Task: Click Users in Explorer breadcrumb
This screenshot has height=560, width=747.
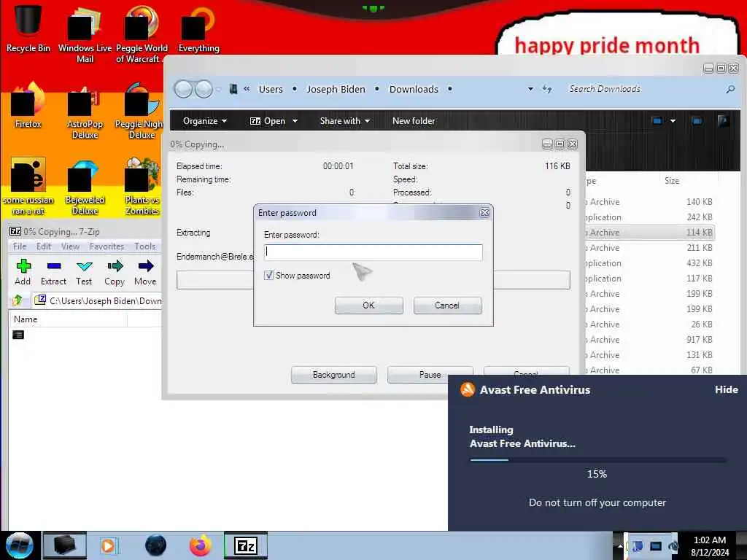Action: click(x=271, y=89)
